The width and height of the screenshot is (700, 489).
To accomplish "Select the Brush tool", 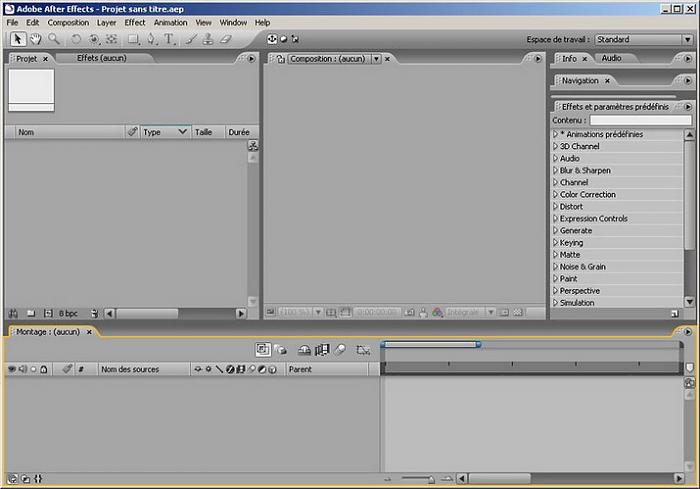I will [x=191, y=39].
